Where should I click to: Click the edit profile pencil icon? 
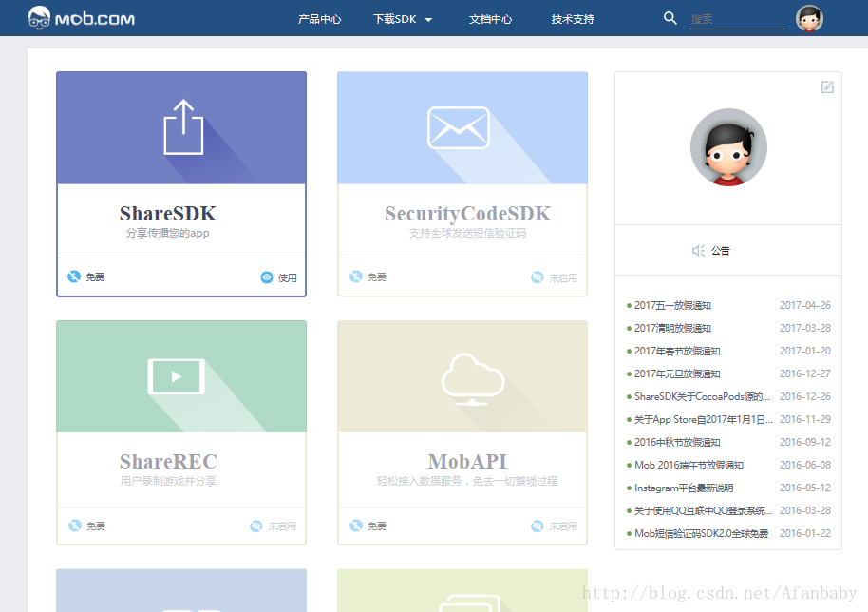pos(827,87)
